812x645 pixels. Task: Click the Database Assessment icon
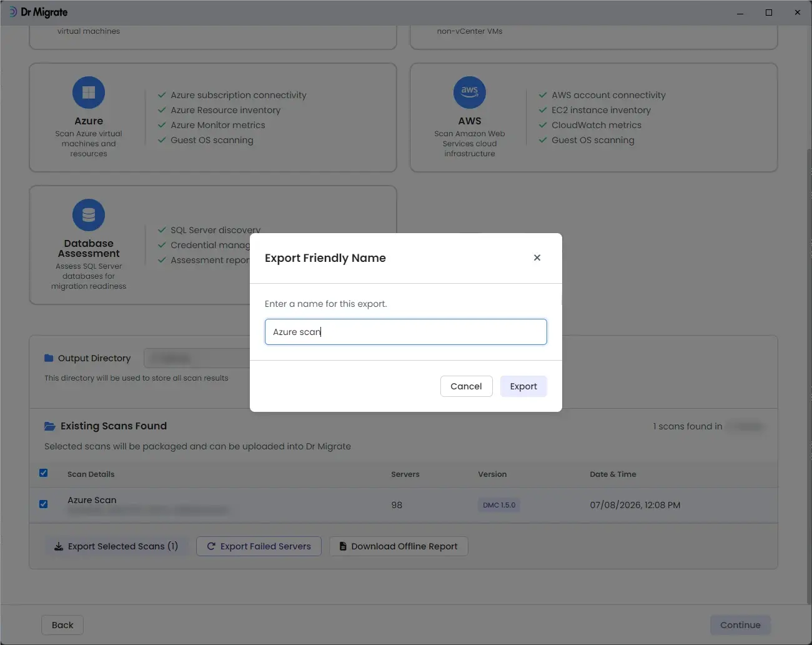pos(89,215)
